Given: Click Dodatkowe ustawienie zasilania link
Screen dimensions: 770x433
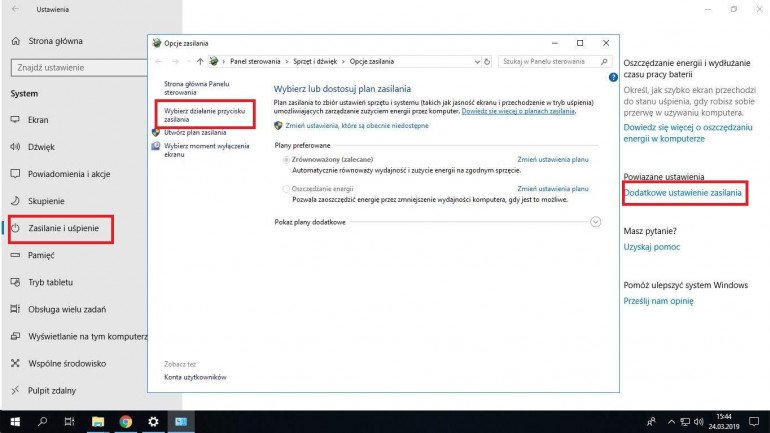Looking at the screenshot, I should [x=683, y=193].
